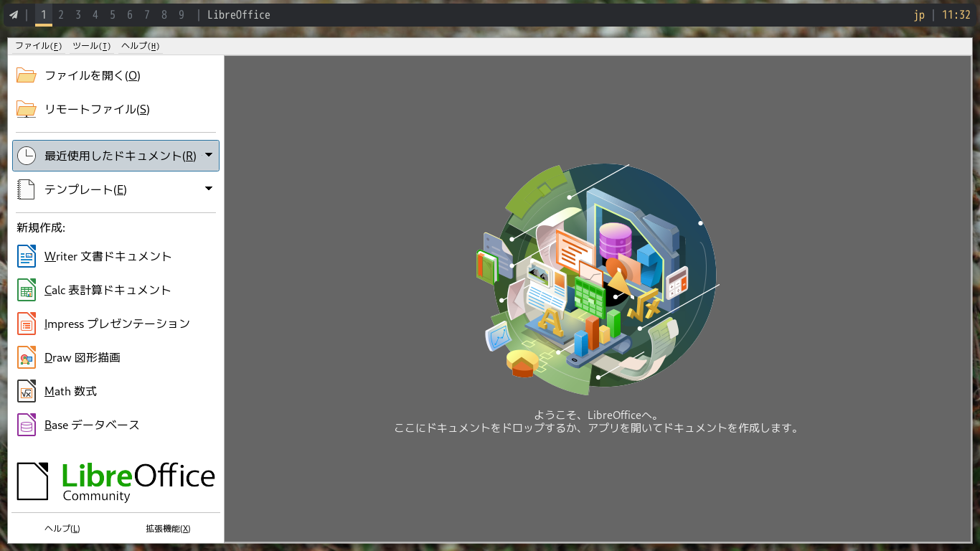Click テンプレート(E) button
Image resolution: width=980 pixels, height=551 pixels.
[x=116, y=189]
